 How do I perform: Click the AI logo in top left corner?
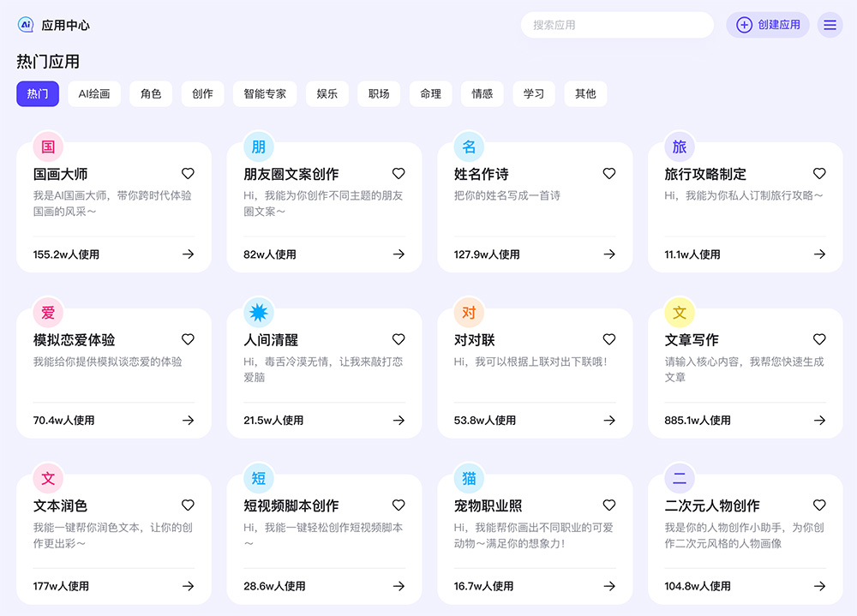(24, 25)
